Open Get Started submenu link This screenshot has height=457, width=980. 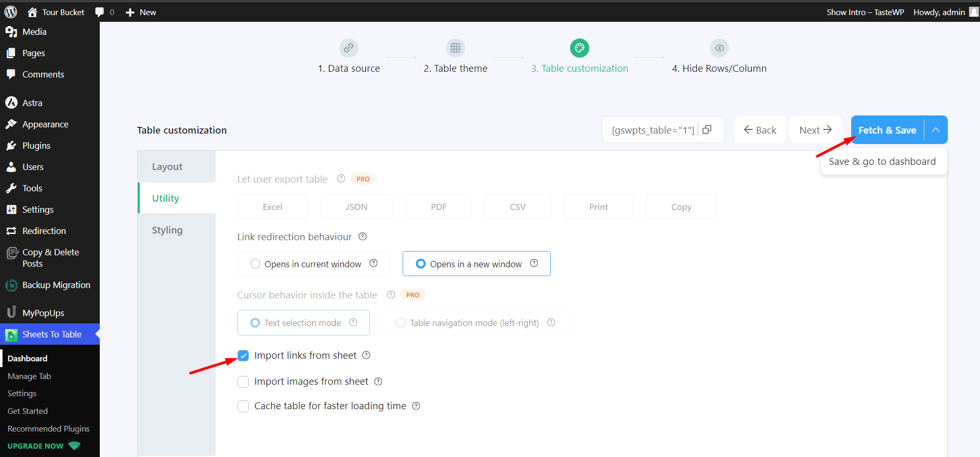(x=28, y=411)
